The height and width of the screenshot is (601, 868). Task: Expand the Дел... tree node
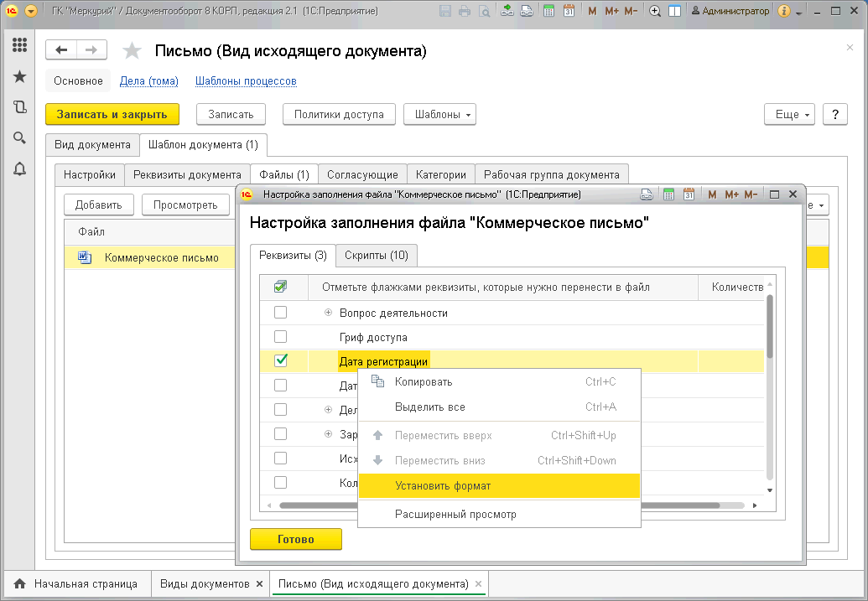tap(328, 410)
